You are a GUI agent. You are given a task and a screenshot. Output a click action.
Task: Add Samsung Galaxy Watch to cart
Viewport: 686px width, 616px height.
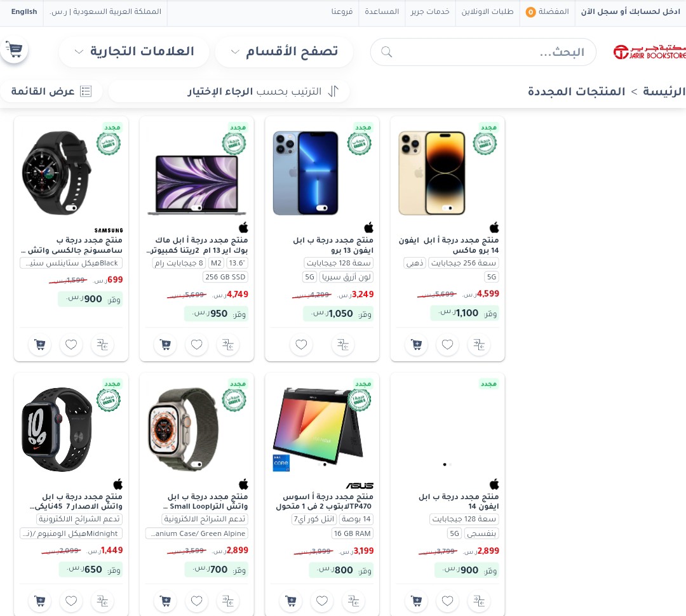(x=40, y=345)
